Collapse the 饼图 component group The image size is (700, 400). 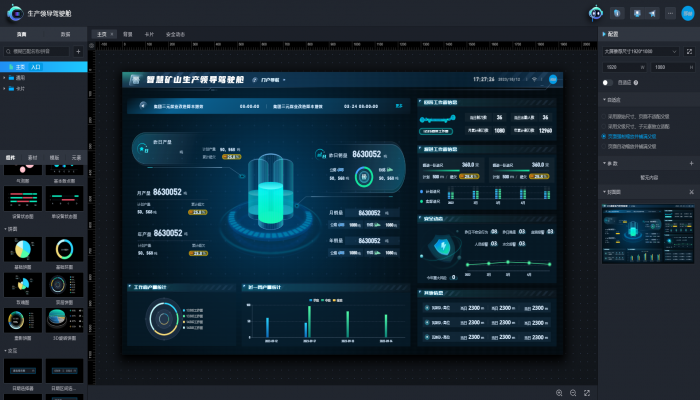pyautogui.click(x=6, y=228)
